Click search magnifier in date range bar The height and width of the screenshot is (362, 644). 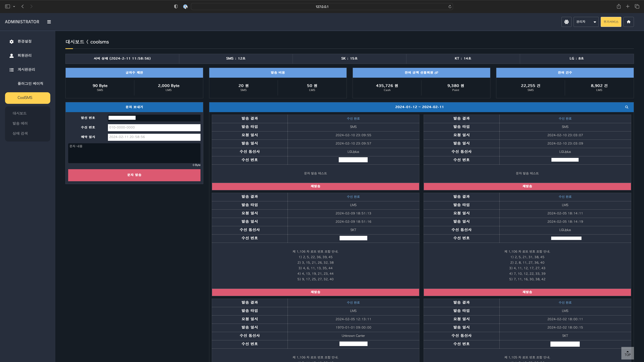[x=627, y=107]
